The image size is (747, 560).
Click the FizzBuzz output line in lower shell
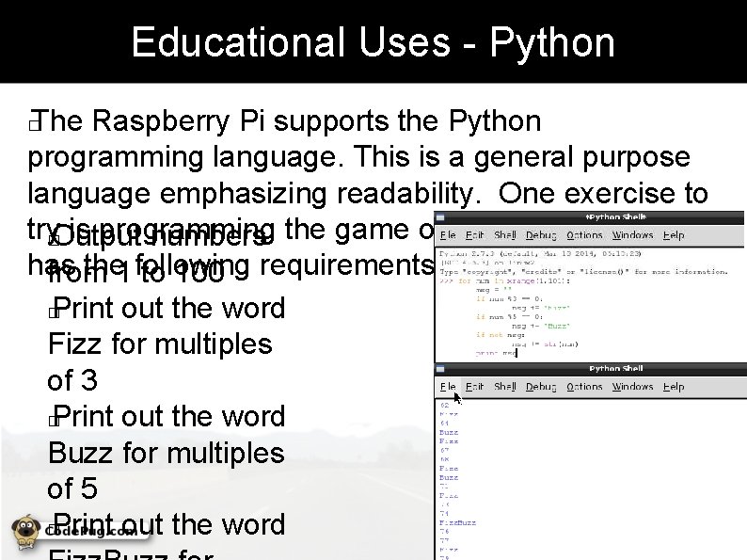coord(457,523)
